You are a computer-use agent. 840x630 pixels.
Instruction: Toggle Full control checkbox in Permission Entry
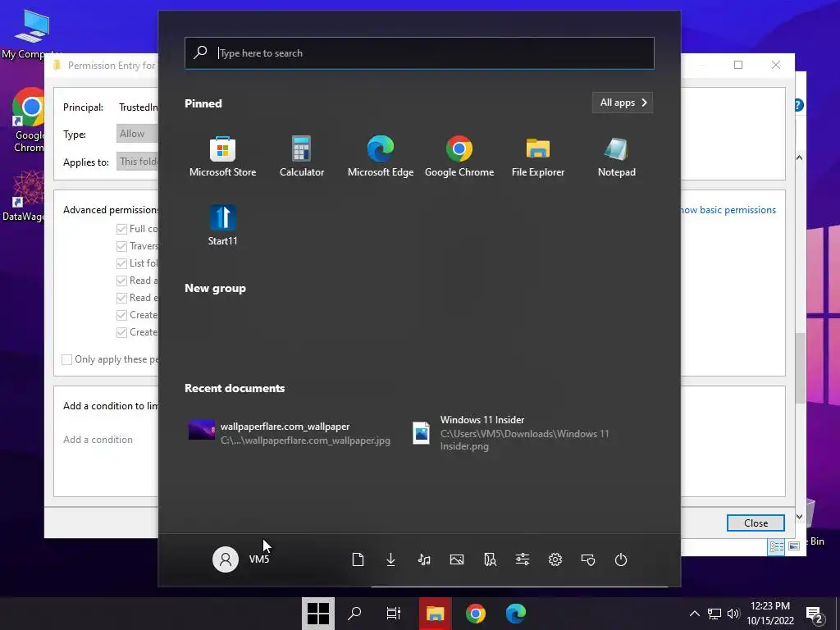(x=121, y=230)
